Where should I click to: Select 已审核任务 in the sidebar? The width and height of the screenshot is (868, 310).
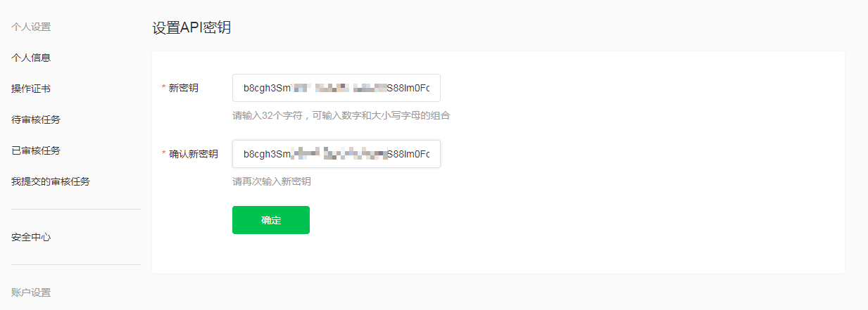click(36, 150)
